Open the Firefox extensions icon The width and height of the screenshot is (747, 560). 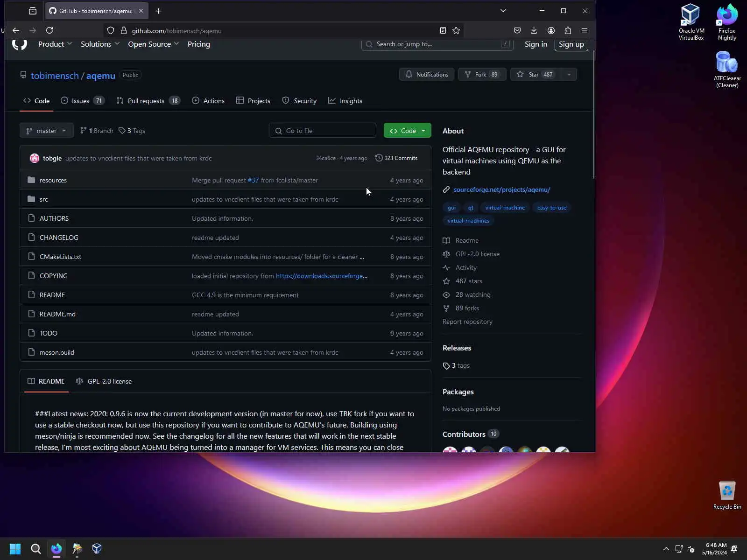pos(568,30)
